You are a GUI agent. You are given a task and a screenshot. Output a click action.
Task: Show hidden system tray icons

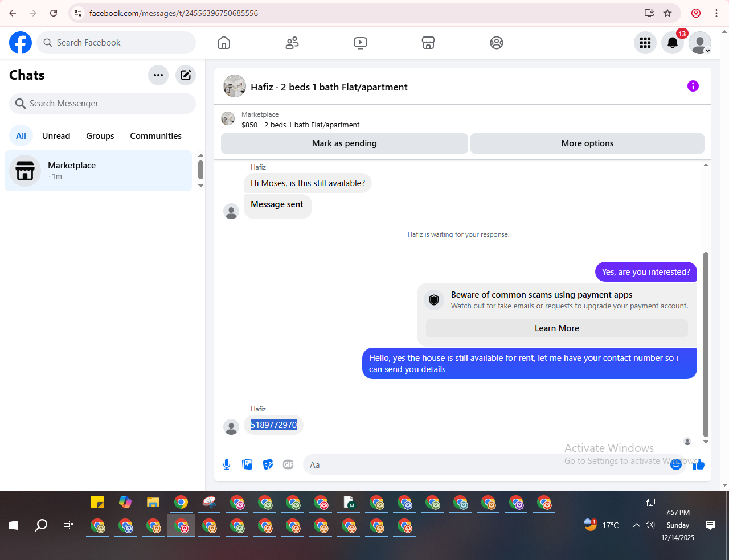pos(636,525)
